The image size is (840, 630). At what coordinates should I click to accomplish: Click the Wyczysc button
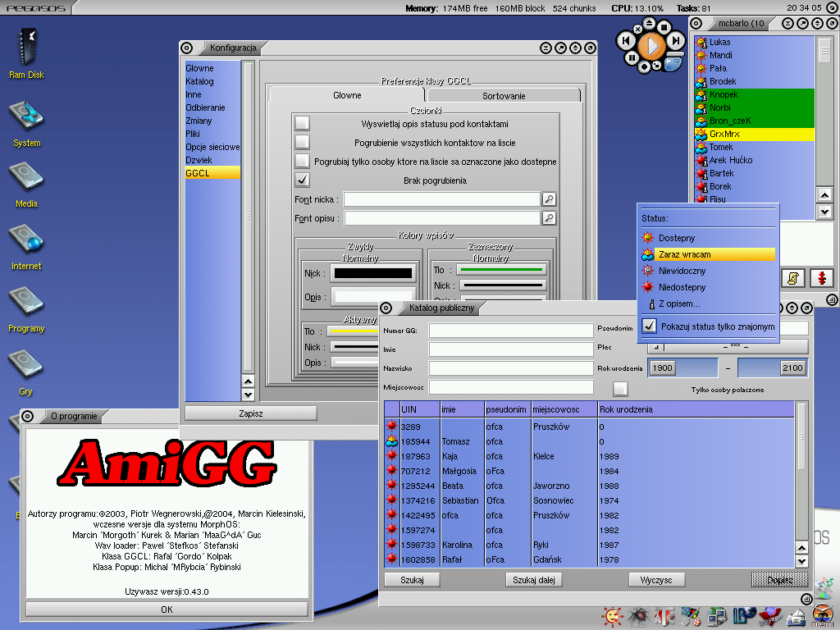[656, 580]
